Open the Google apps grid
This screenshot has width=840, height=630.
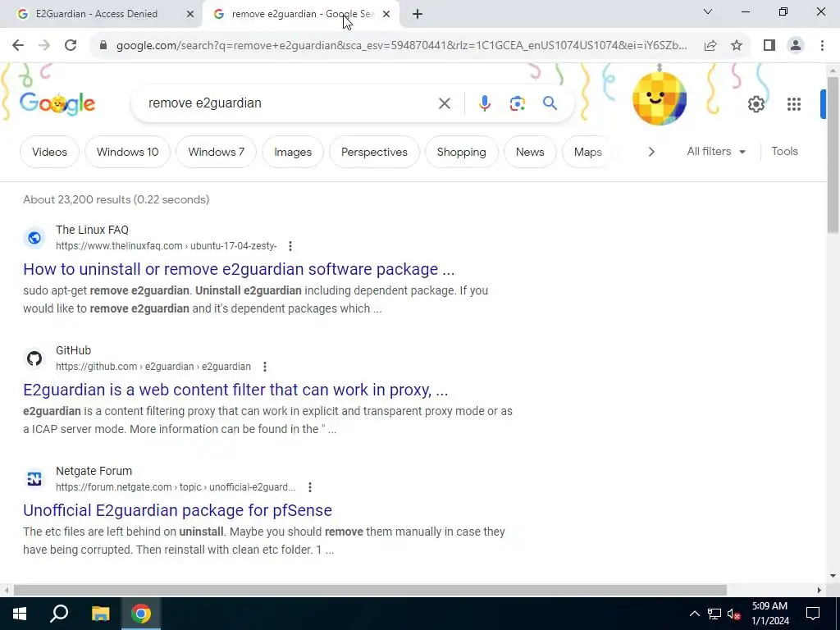794,104
